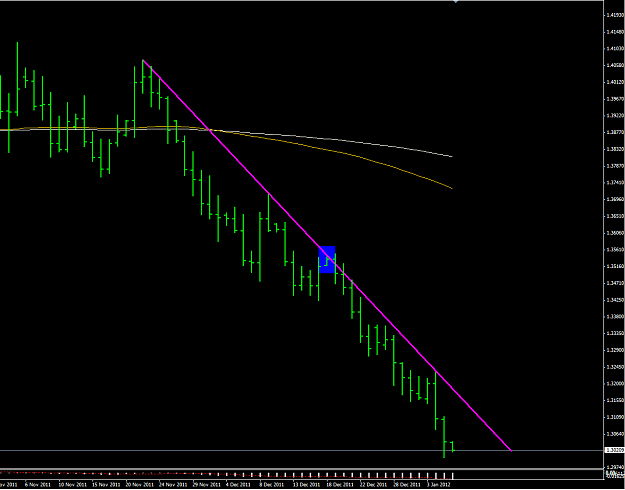Image resolution: width=625 pixels, height=490 pixels.
Task: Click the 1.36960 price scale label
Action: 615,199
